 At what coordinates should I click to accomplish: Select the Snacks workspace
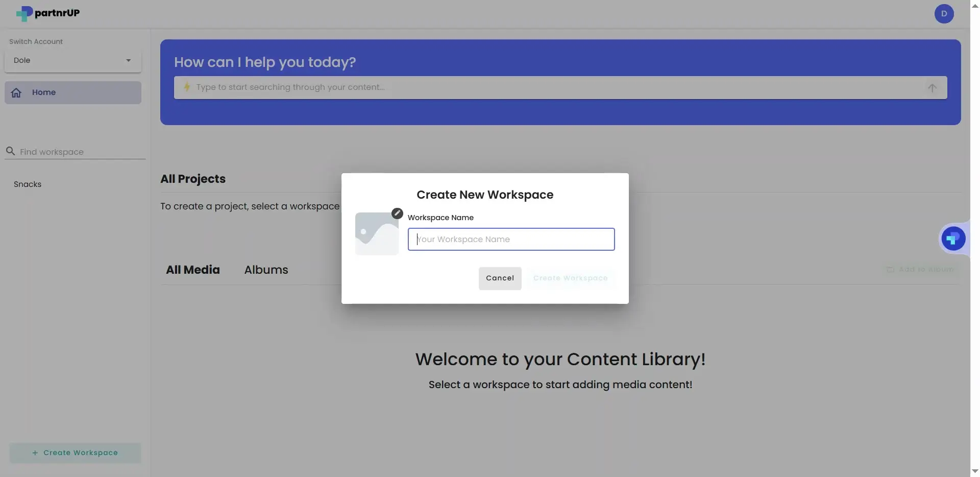(27, 184)
